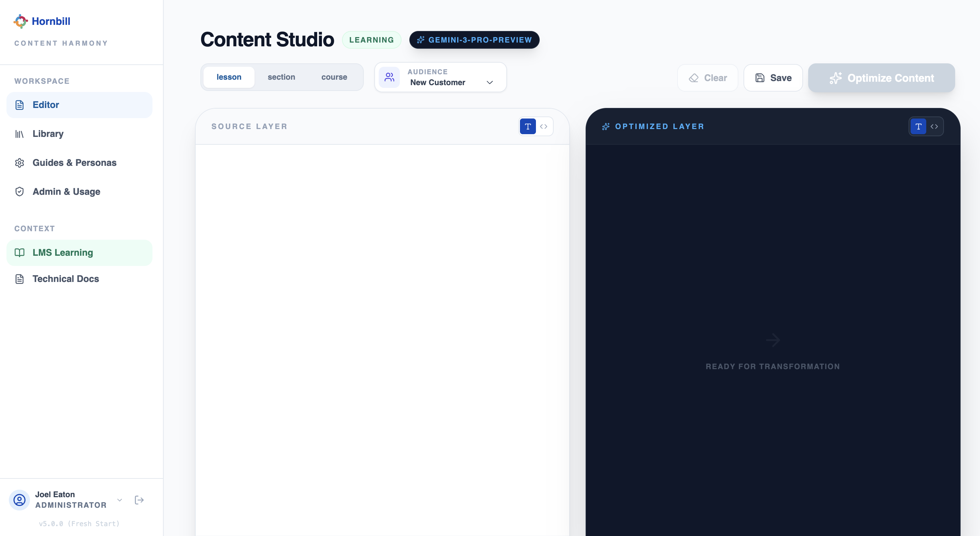Image resolution: width=980 pixels, height=536 pixels.
Task: Enable text view in the Optimized Layer
Action: (x=918, y=126)
